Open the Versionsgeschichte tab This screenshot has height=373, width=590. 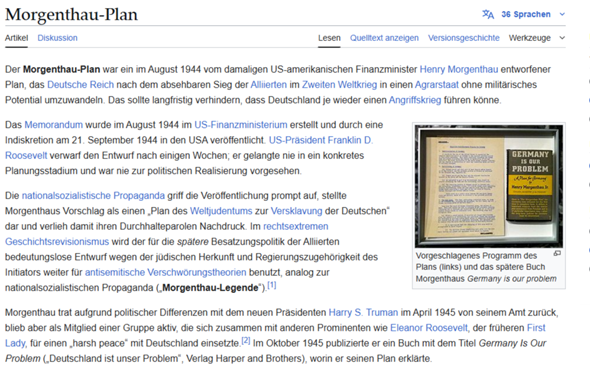coord(464,38)
